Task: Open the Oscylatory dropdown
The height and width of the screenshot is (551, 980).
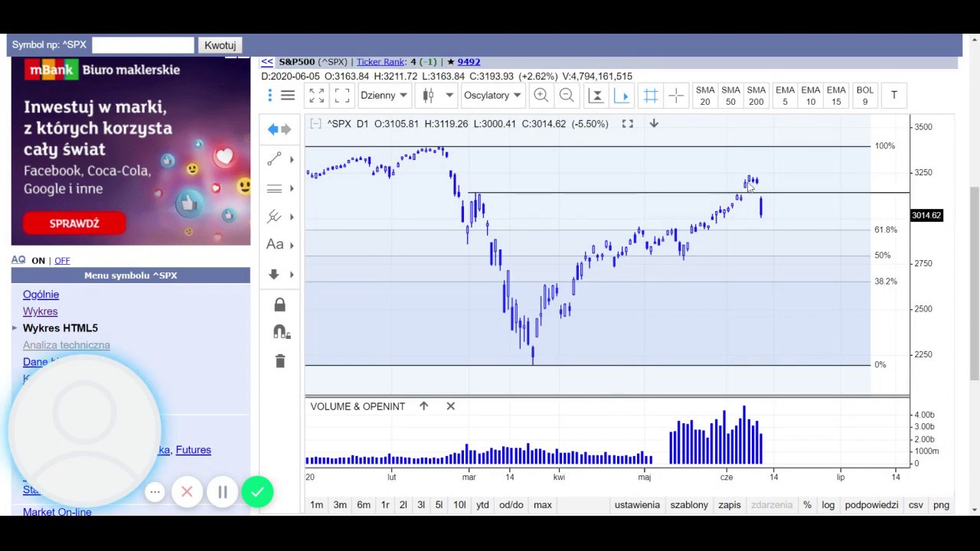Action: [492, 96]
